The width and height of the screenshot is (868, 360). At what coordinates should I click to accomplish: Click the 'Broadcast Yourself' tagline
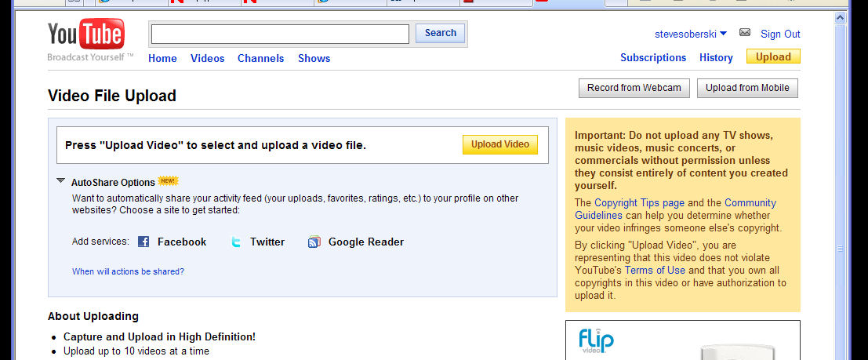click(x=91, y=57)
